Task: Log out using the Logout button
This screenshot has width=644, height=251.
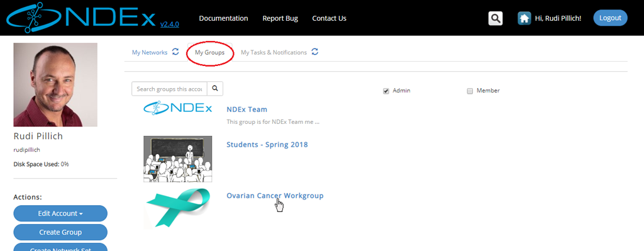Action: tap(610, 18)
